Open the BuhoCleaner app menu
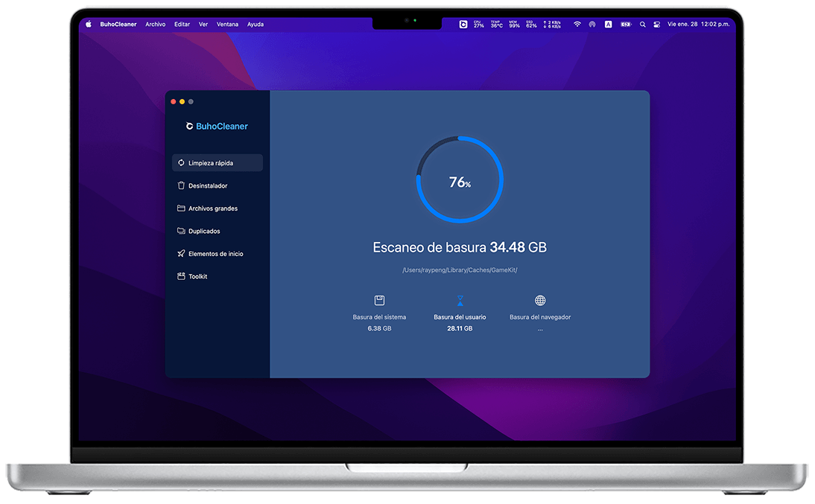The image size is (815, 504). 118,24
